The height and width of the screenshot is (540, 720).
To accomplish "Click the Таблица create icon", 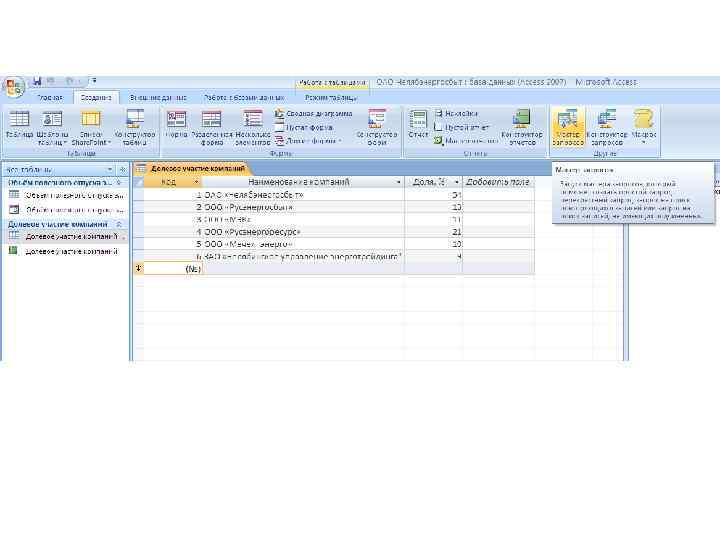I will point(19,124).
